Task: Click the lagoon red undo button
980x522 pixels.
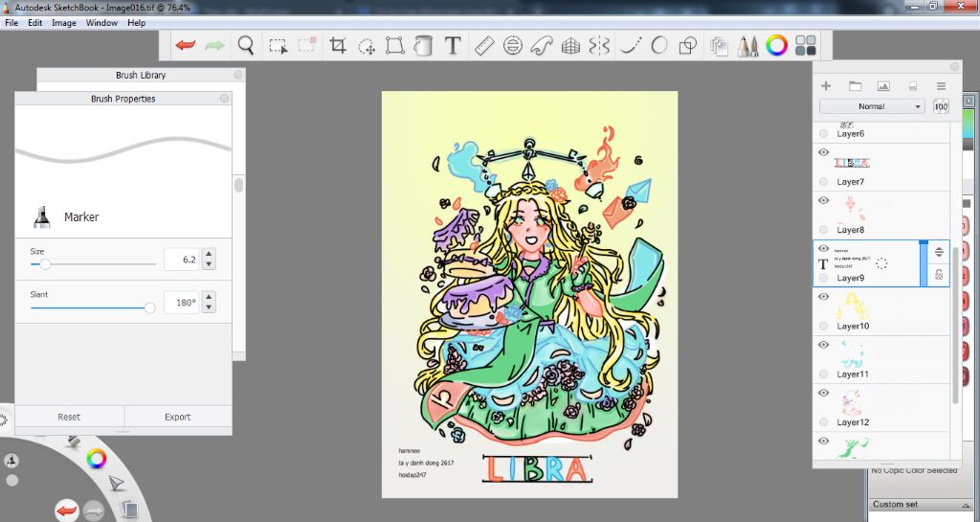Action: click(x=67, y=511)
